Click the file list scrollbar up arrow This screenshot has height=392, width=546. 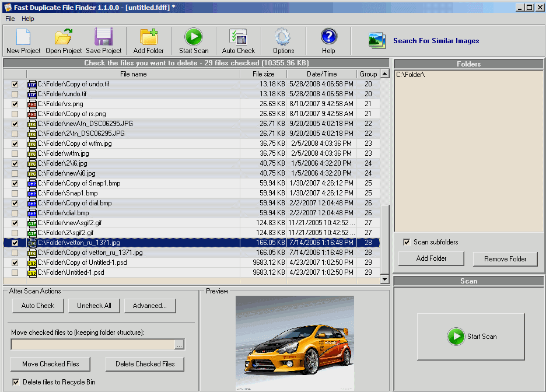[x=384, y=74]
